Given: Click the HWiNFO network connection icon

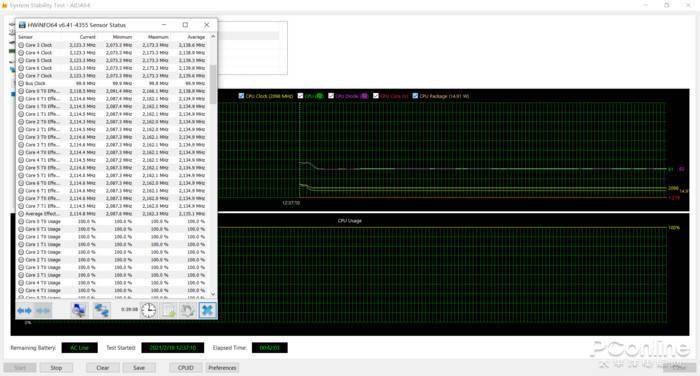Looking at the screenshot, I should pyautogui.click(x=101, y=310).
